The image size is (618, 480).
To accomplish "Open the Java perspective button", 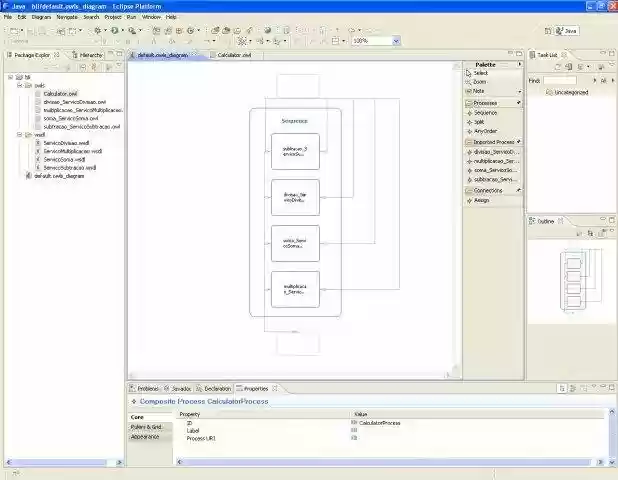I will 567,31.
